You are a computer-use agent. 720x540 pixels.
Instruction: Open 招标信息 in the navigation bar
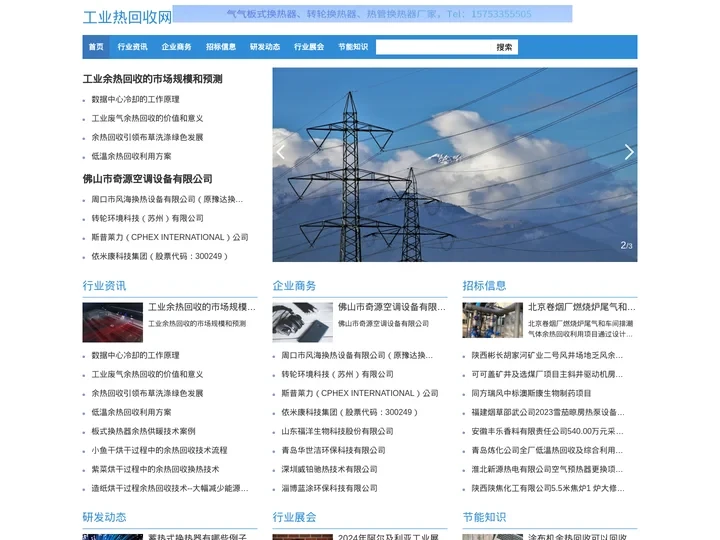(221, 47)
